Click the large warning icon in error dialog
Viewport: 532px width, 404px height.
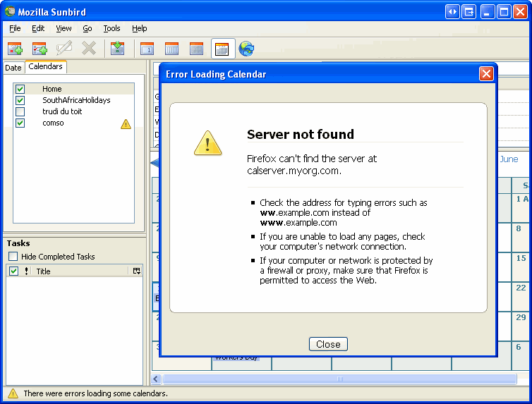[x=207, y=143]
